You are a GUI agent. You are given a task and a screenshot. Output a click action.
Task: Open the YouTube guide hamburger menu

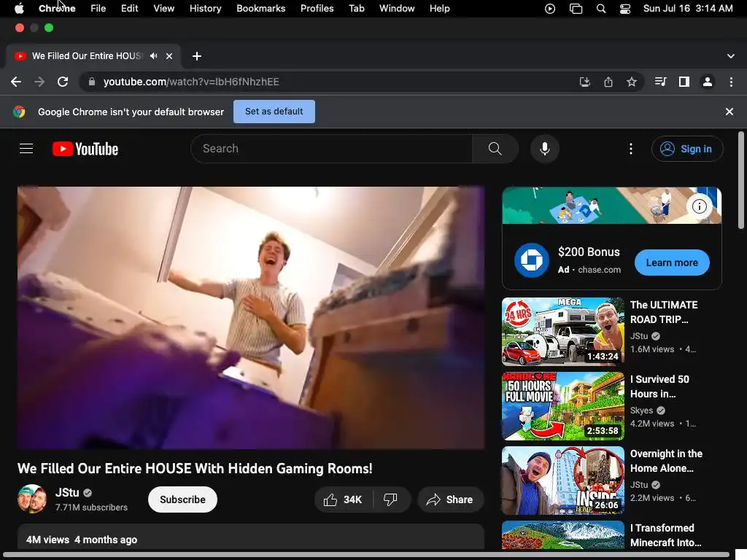(x=26, y=149)
